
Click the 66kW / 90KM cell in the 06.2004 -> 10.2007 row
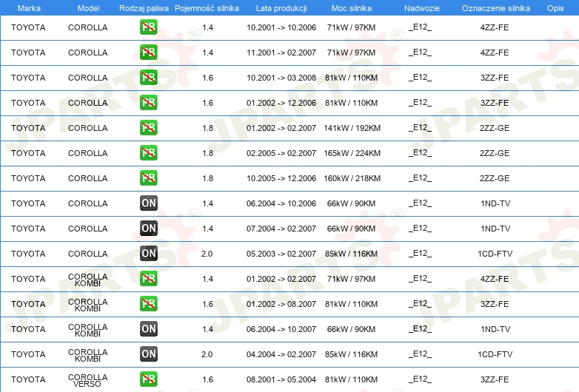tap(351, 329)
